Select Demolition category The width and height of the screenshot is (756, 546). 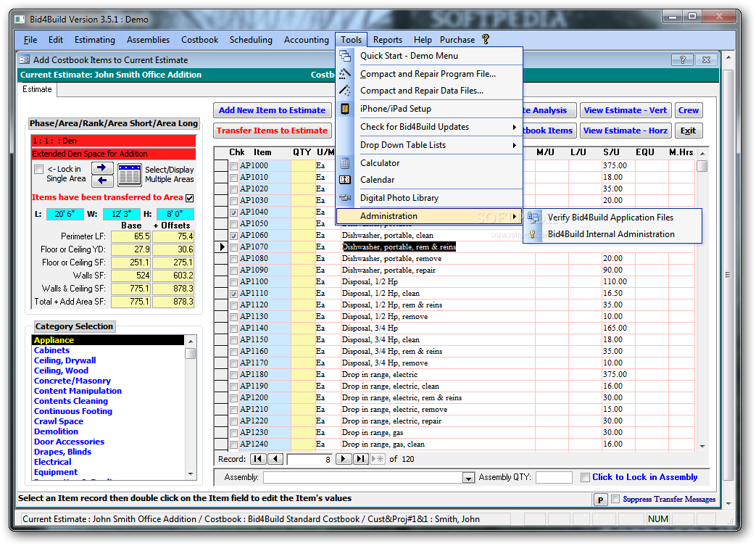56,431
